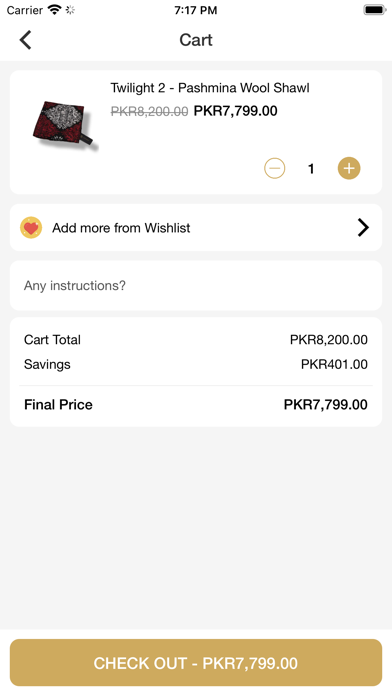Tap the Final Price PKR7,799.00 value
Image resolution: width=392 pixels, height=696 pixels.
pyautogui.click(x=325, y=404)
